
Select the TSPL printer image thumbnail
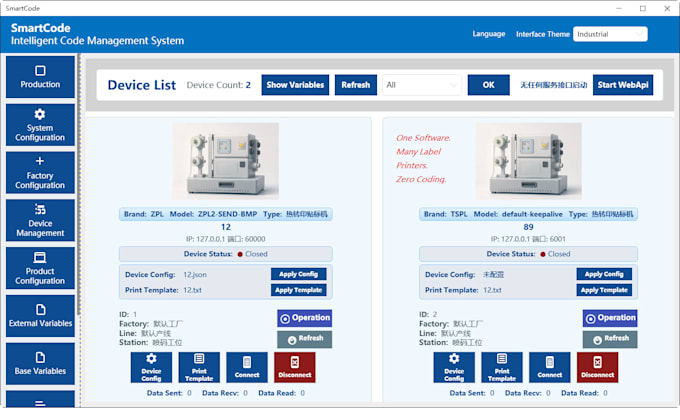(529, 161)
